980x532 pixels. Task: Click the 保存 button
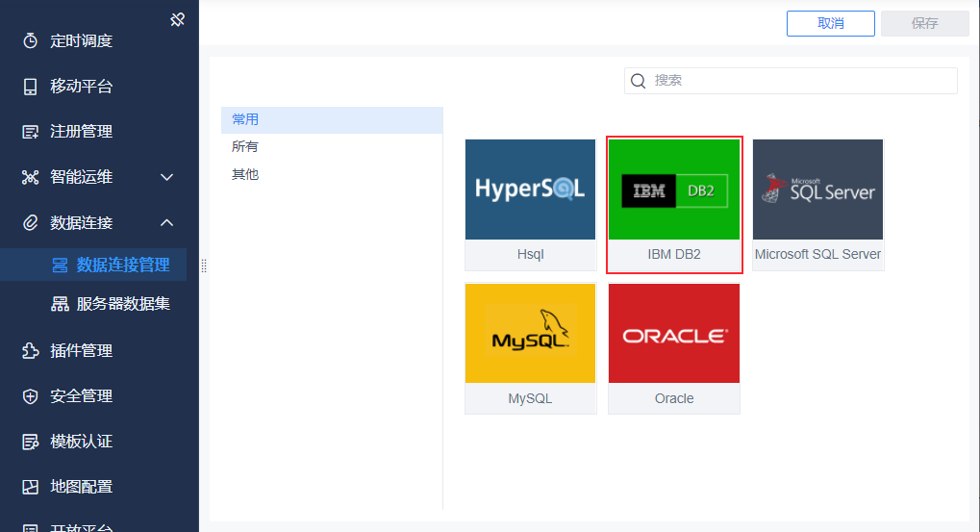click(925, 24)
